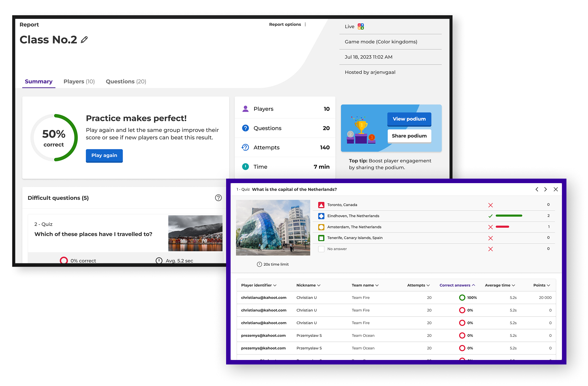Switch to the Players tab
This screenshot has height=386, width=588.
[79, 81]
